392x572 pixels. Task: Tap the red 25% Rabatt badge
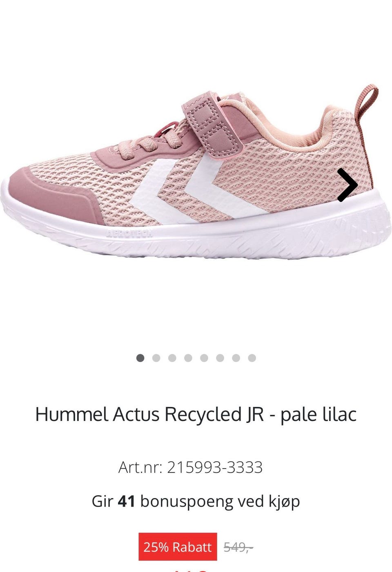pos(178,547)
